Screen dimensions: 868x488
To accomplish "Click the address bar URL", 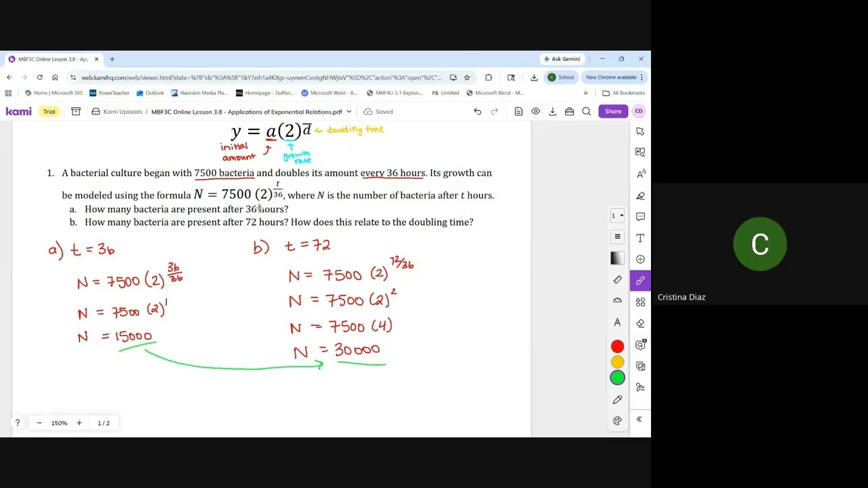I will coord(261,77).
